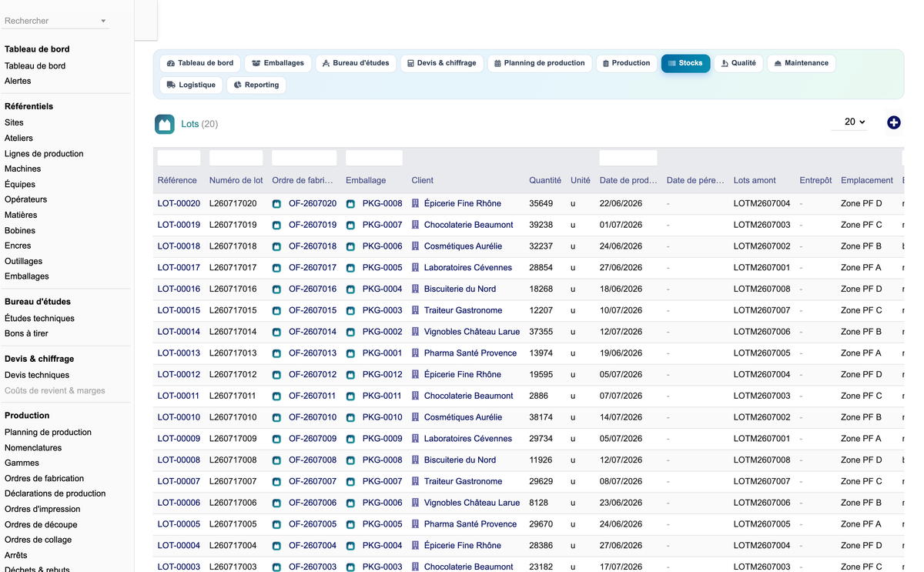The height and width of the screenshot is (572, 924).
Task: Filter by the Date de production field
Action: click(x=628, y=158)
